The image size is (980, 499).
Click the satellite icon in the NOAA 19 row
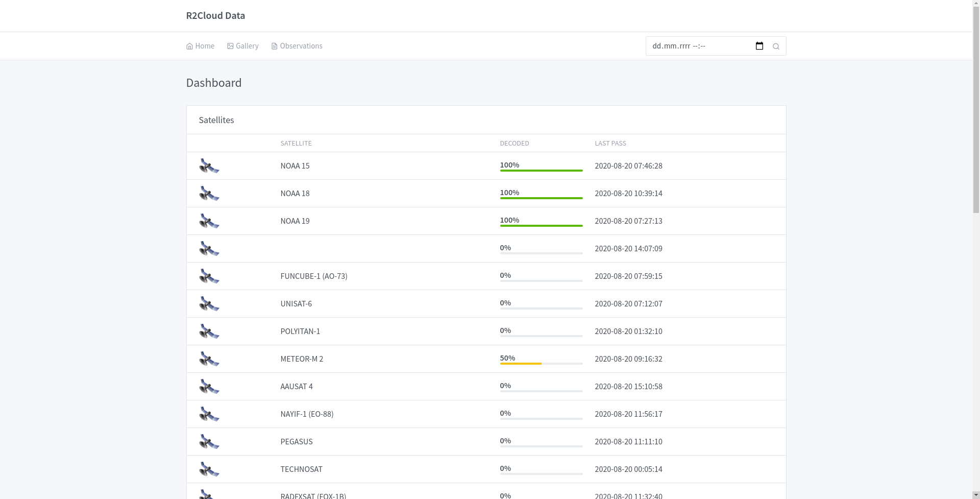pos(209,221)
